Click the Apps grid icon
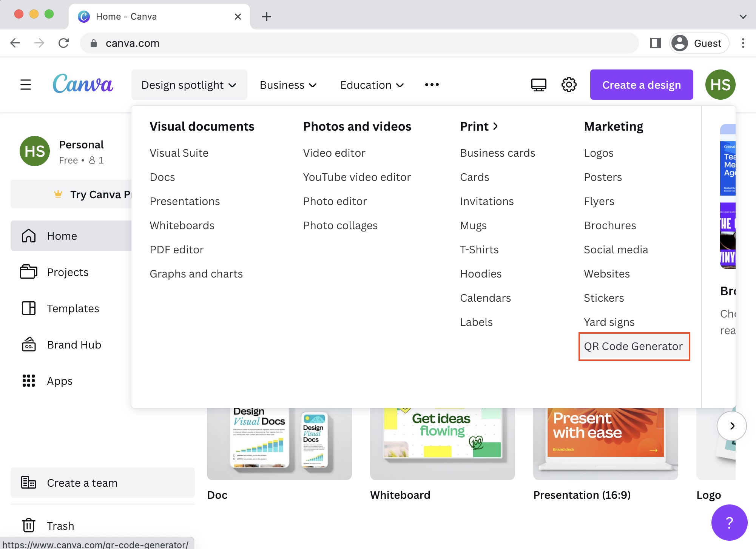 29,381
